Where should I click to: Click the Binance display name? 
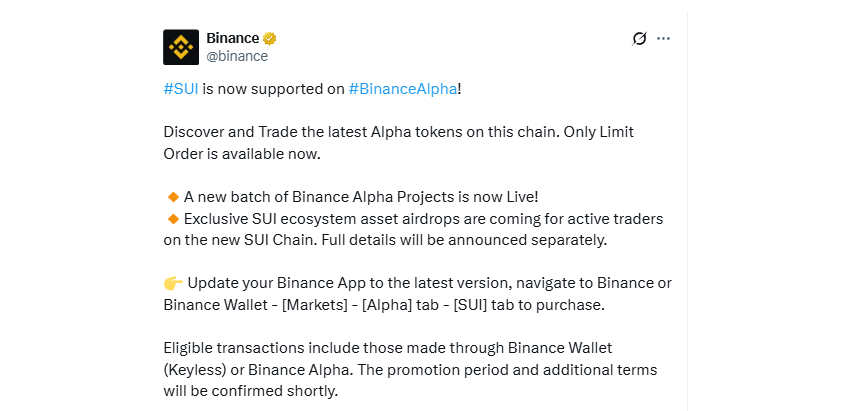pos(232,39)
